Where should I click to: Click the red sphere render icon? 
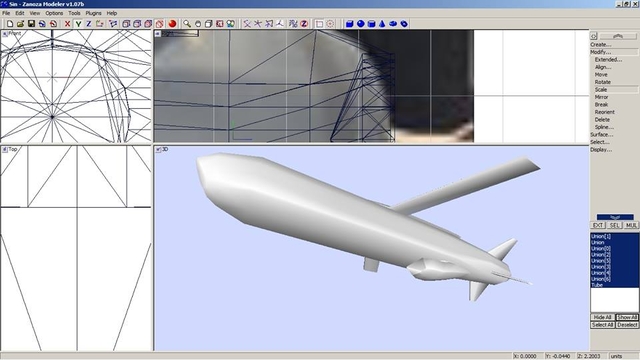click(x=172, y=24)
